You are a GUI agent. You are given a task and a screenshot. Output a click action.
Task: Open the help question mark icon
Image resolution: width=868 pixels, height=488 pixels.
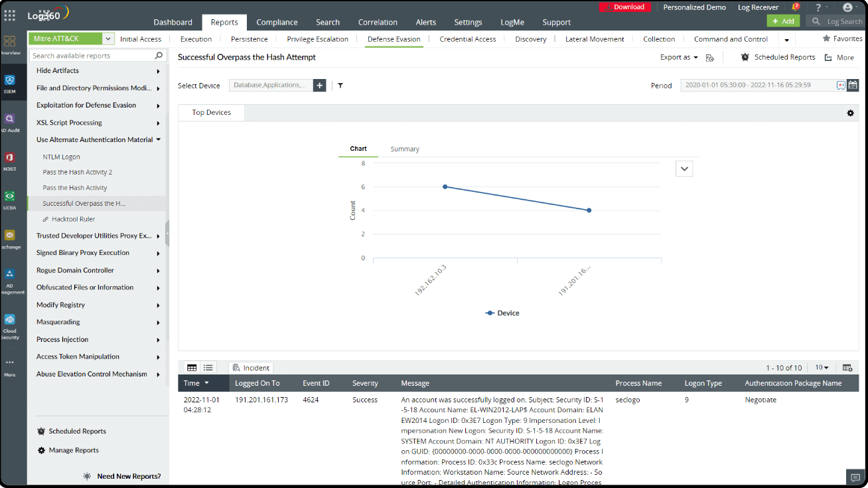pyautogui.click(x=818, y=7)
